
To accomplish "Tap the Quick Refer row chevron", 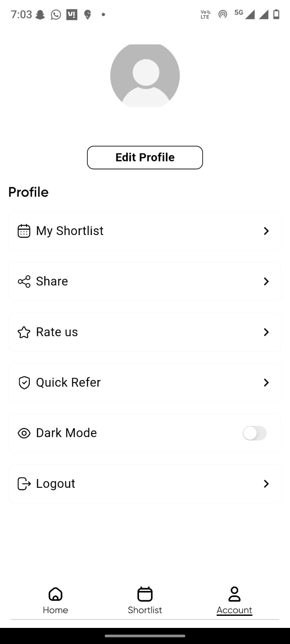I will [x=266, y=382].
